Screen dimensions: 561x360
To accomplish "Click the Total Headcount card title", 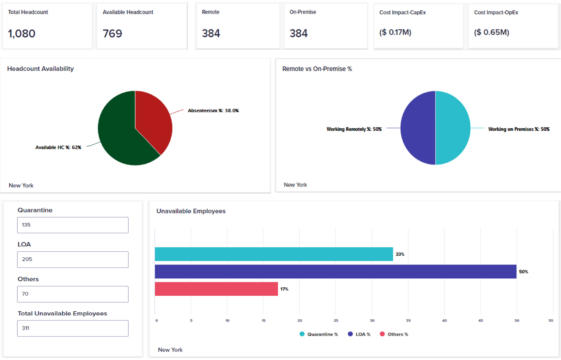I will pos(28,12).
